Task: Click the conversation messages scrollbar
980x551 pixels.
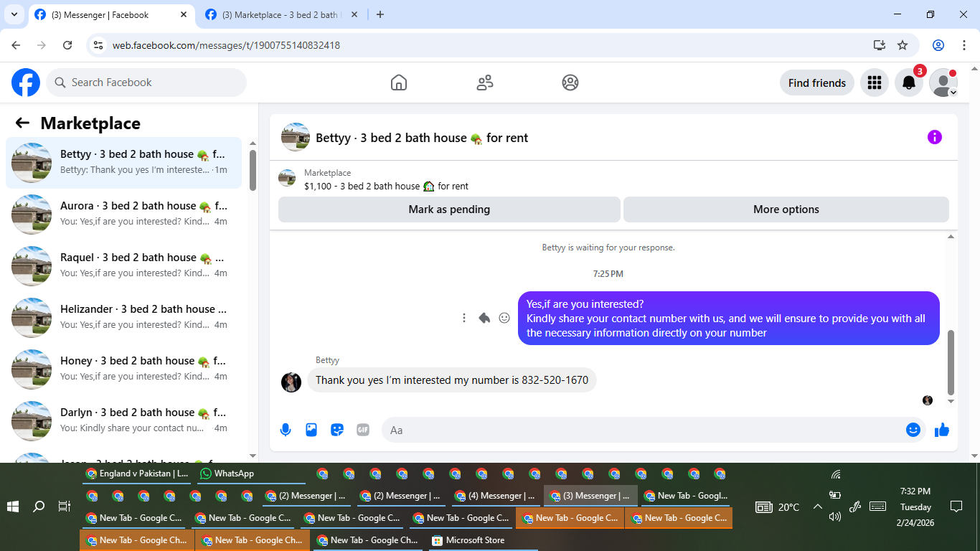Action: click(951, 362)
